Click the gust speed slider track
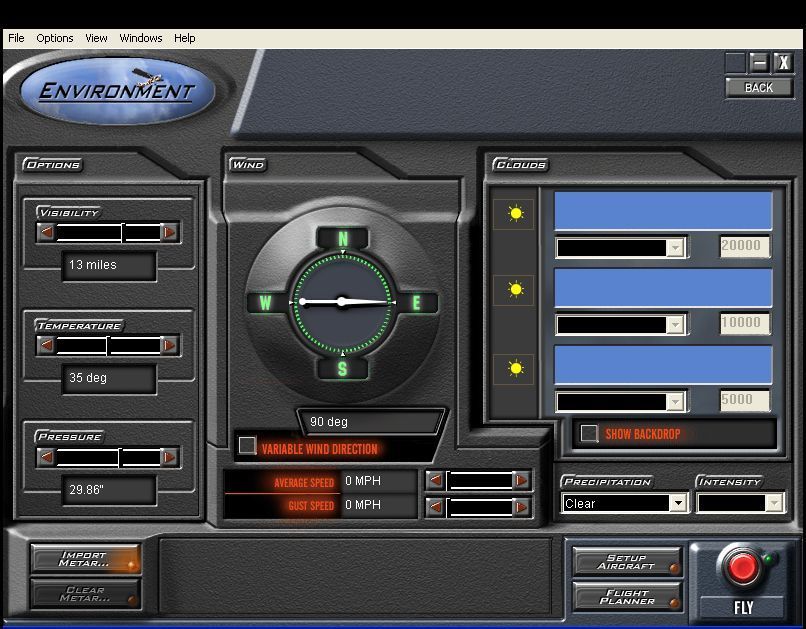Screen dimensions: 806x629 (479, 507)
